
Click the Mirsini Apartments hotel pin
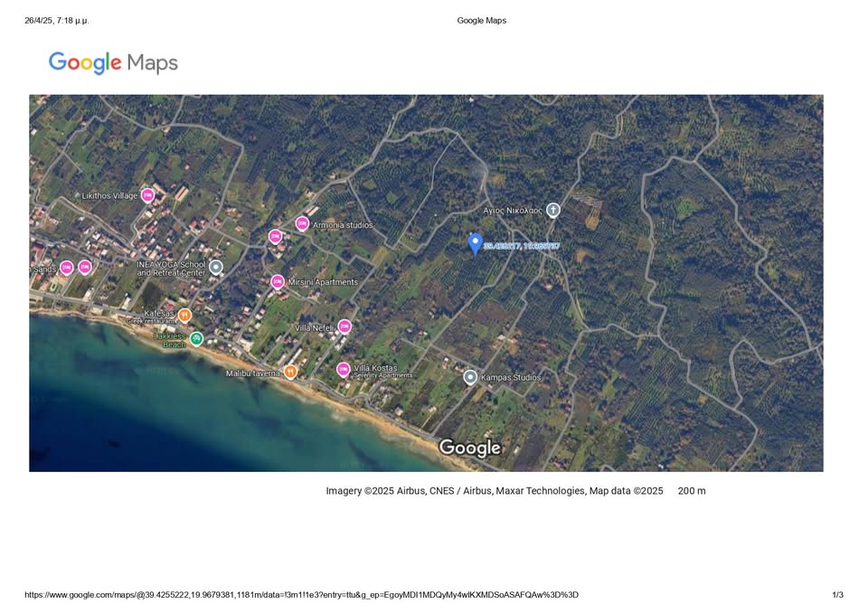coord(278,282)
